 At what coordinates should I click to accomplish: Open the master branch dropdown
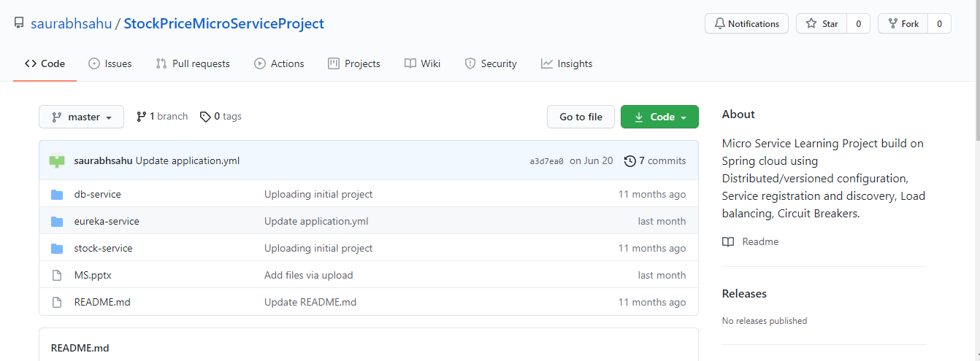pyautogui.click(x=81, y=117)
